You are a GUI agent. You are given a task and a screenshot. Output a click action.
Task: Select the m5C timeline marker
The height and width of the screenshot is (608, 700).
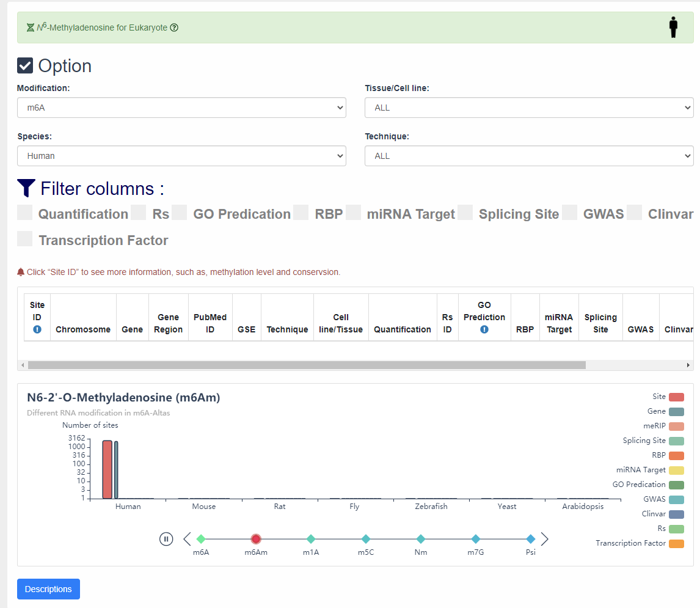pyautogui.click(x=366, y=539)
